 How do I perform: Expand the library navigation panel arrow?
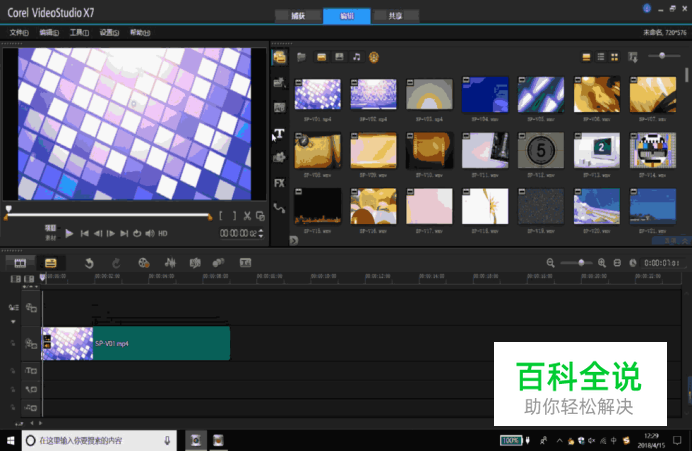(x=294, y=240)
